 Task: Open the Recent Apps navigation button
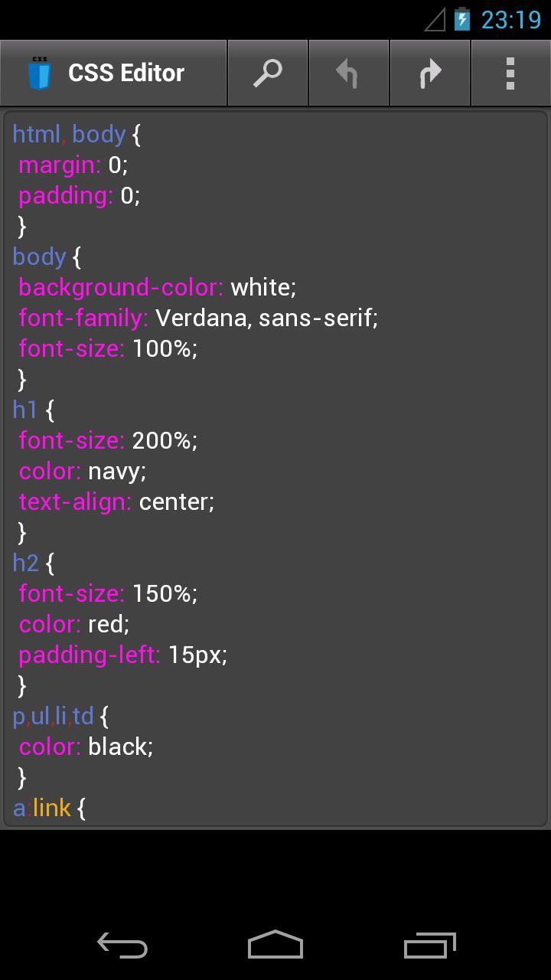(429, 946)
